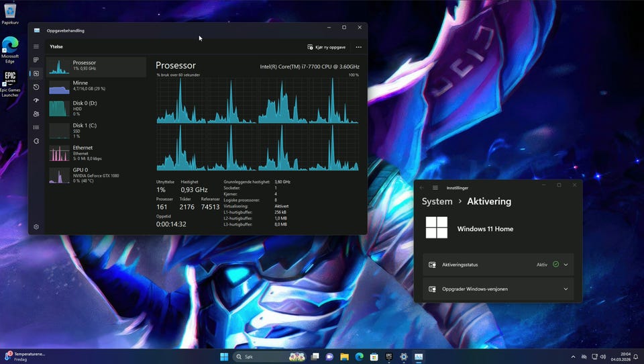Select GPU 0 in the performance list
Image resolution: width=644 pixels, height=364 pixels.
tap(96, 175)
